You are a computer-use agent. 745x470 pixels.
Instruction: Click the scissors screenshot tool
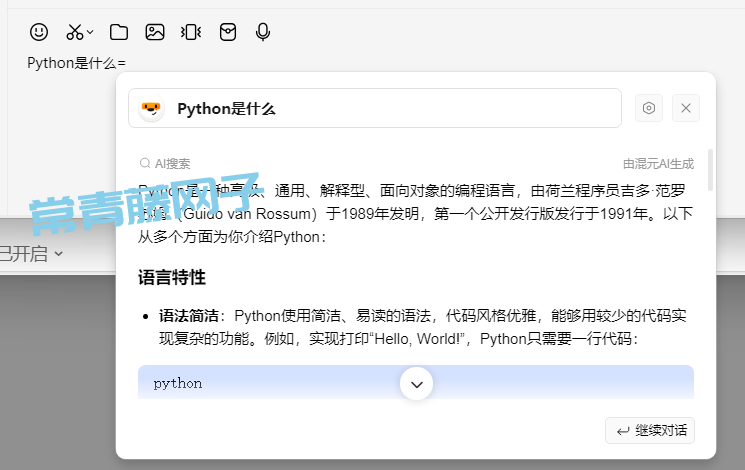point(74,32)
